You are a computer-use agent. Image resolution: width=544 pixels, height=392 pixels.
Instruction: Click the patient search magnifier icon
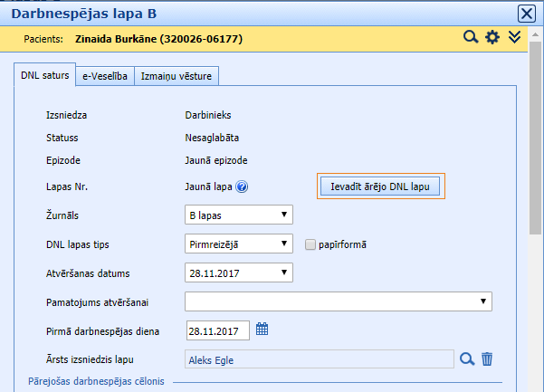pos(470,37)
